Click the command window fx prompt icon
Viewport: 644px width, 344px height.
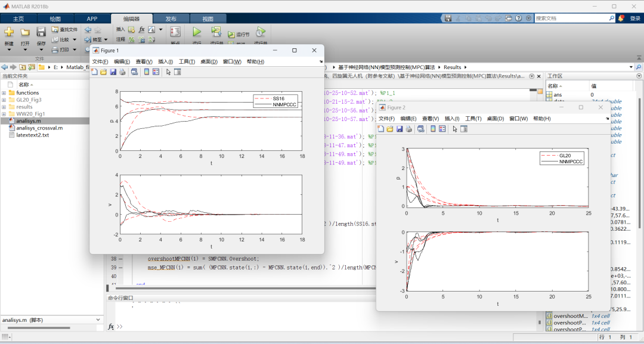tap(111, 327)
